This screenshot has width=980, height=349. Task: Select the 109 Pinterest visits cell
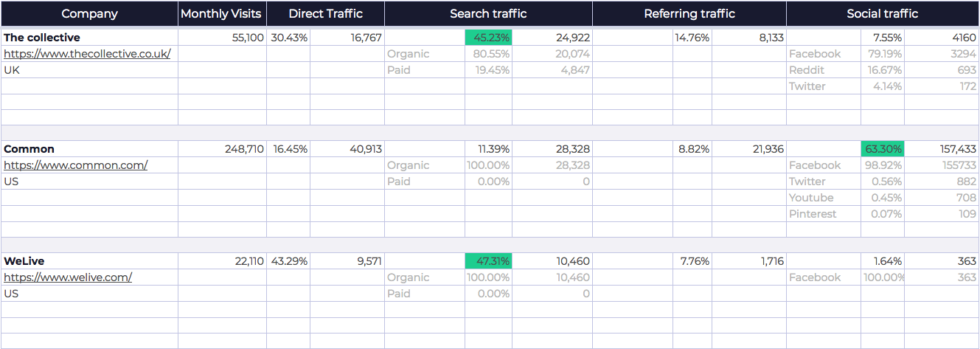tap(942, 214)
